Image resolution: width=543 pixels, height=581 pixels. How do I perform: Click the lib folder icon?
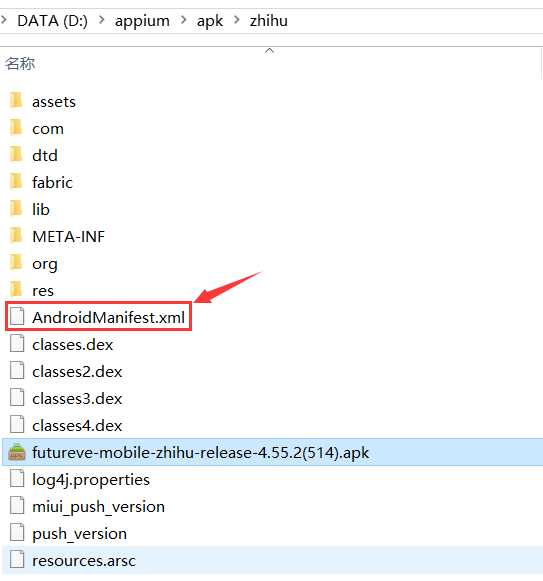click(x=16, y=209)
